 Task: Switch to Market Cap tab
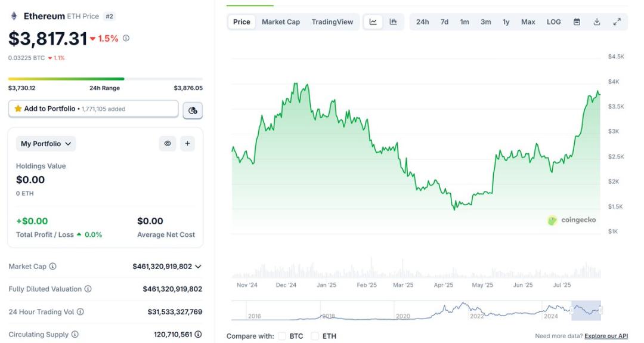pos(281,22)
